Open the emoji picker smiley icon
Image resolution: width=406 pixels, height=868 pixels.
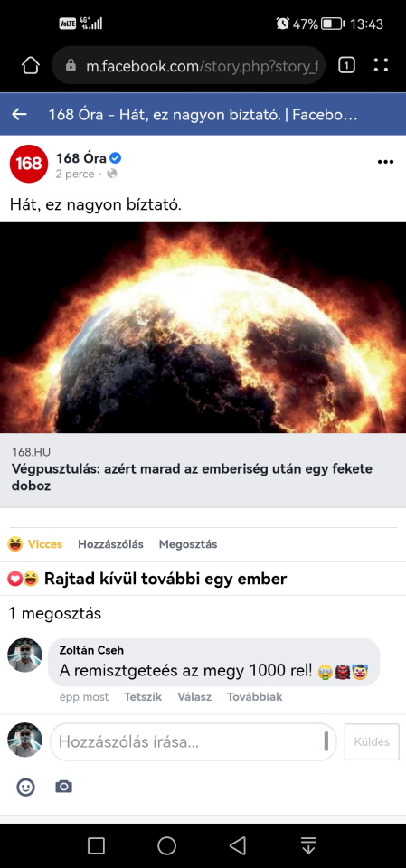(x=25, y=787)
